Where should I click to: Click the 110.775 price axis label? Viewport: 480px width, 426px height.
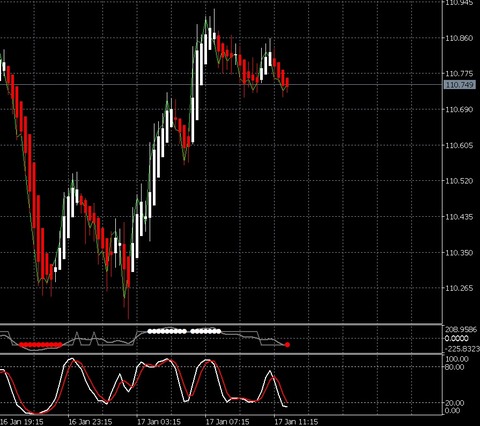459,74
